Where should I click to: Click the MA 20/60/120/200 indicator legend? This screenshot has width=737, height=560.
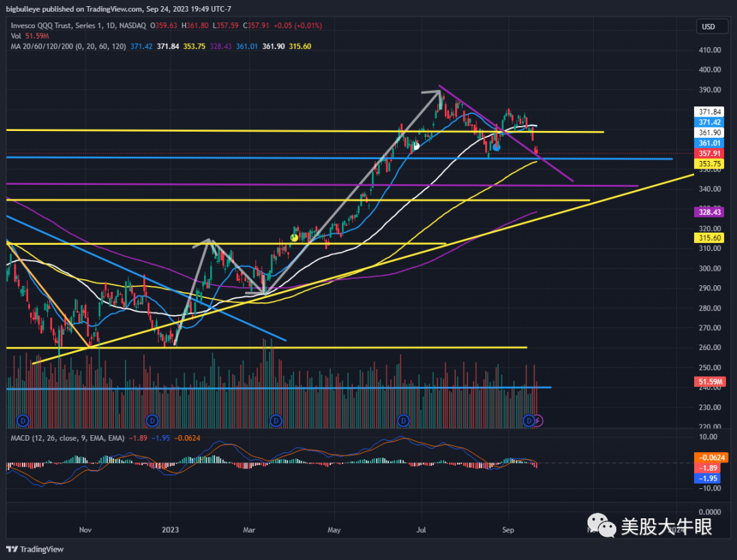(x=68, y=46)
